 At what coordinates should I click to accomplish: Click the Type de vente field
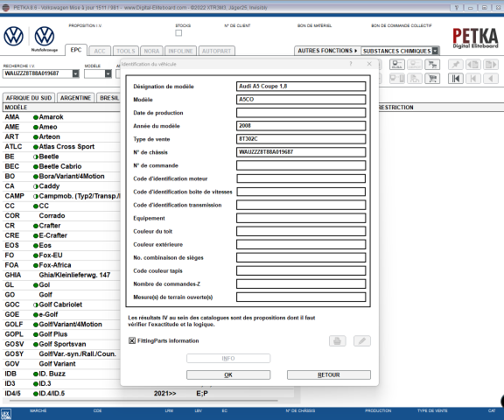point(301,139)
